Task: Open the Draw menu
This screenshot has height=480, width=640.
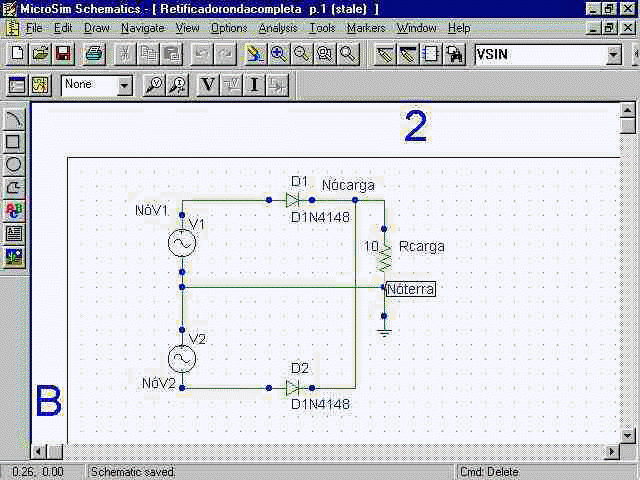Action: (97, 28)
